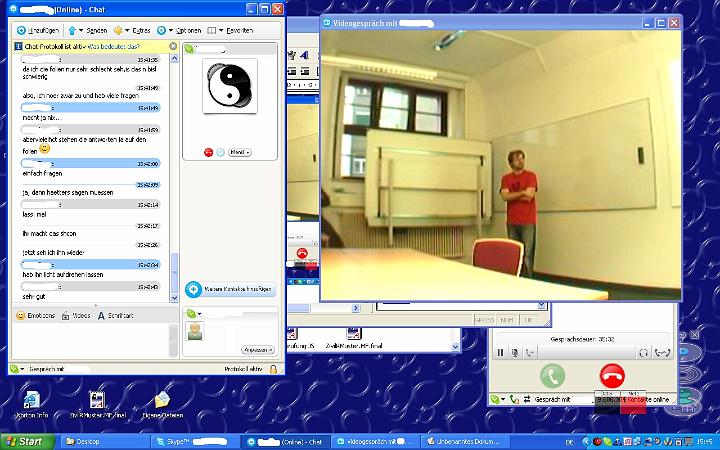720x450 pixels.
Task: Click the blue Senden up-arrow icon
Action: pyautogui.click(x=72, y=30)
